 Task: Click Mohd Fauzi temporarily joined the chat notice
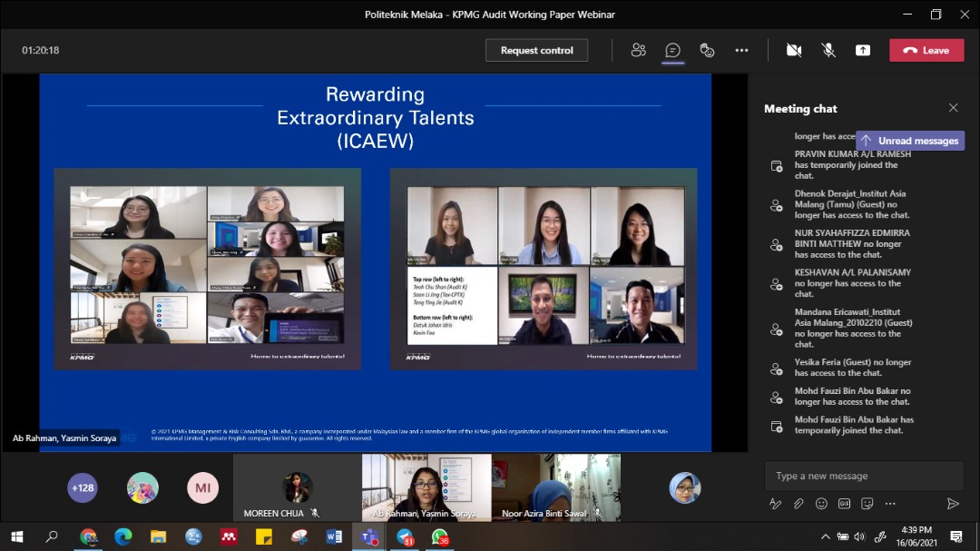point(854,426)
